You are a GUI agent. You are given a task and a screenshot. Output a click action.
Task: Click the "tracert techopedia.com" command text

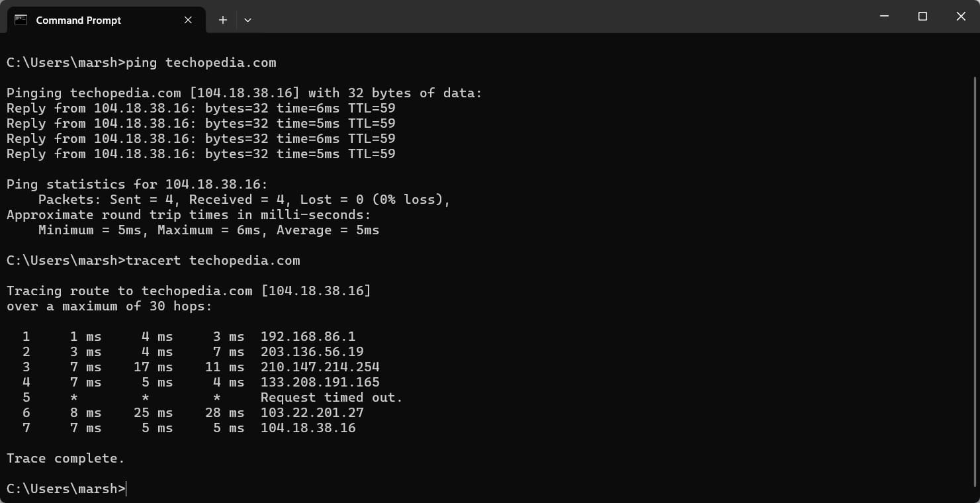pyautogui.click(x=212, y=261)
